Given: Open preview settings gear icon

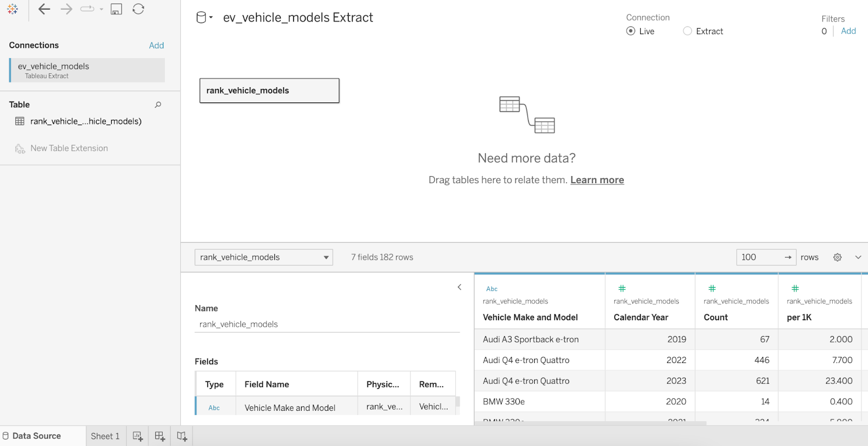Looking at the screenshot, I should (x=838, y=257).
